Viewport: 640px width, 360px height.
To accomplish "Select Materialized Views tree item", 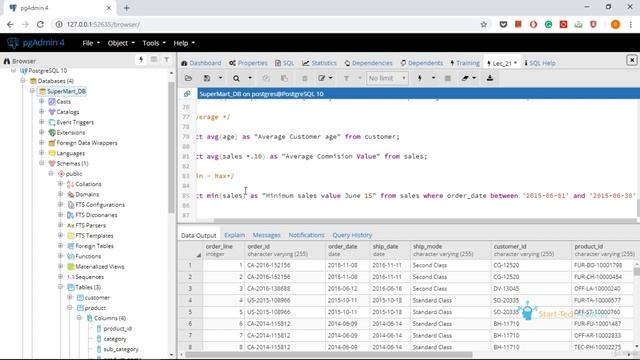I will tap(100, 267).
